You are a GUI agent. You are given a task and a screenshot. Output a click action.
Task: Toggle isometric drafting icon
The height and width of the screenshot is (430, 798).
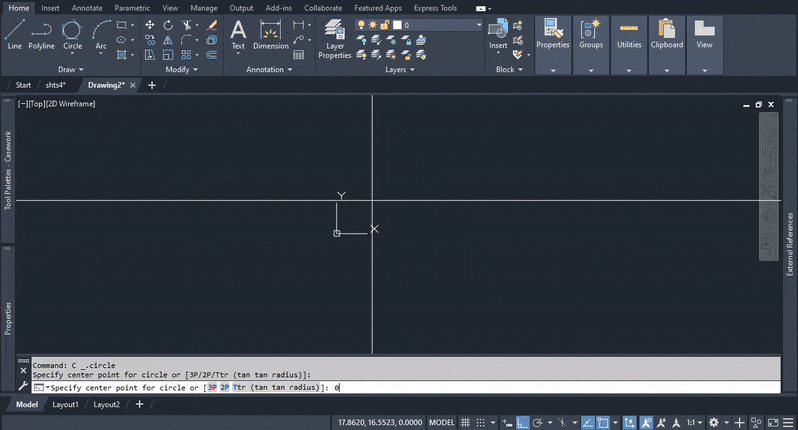[562, 422]
